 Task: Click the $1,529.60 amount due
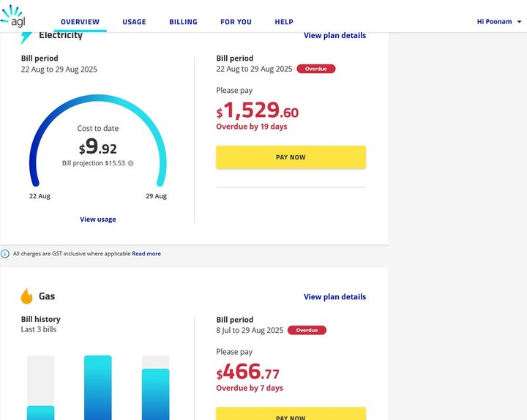(x=257, y=110)
